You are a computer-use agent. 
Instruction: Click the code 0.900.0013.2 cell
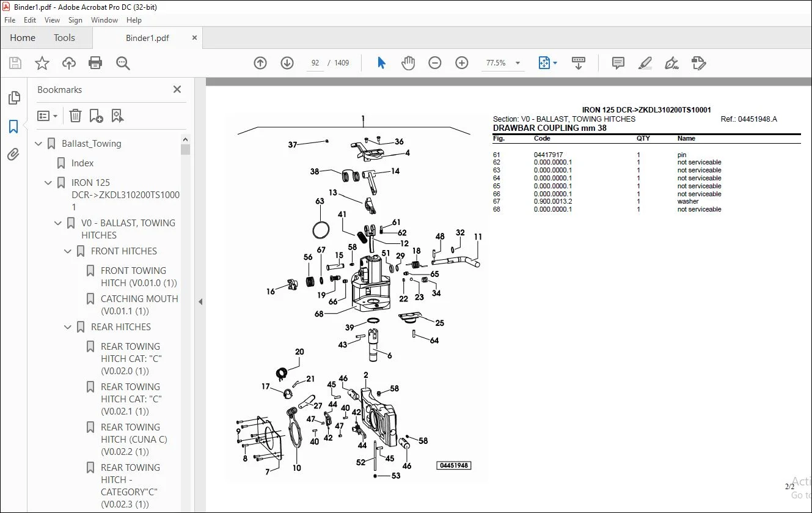click(553, 201)
